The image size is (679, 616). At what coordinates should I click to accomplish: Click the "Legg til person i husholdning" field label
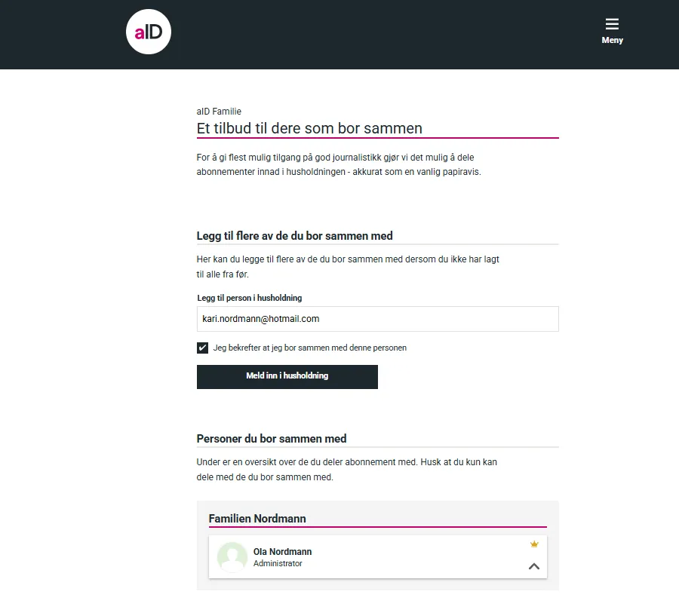coord(249,298)
